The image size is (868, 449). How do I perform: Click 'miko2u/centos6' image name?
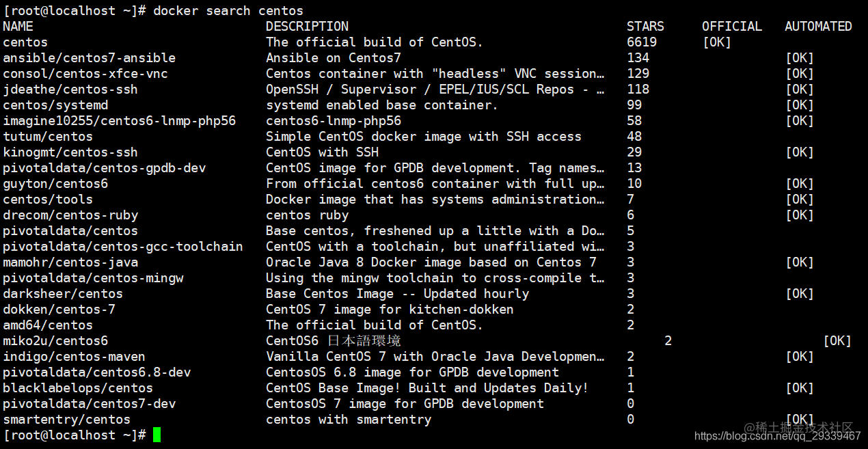click(x=55, y=341)
